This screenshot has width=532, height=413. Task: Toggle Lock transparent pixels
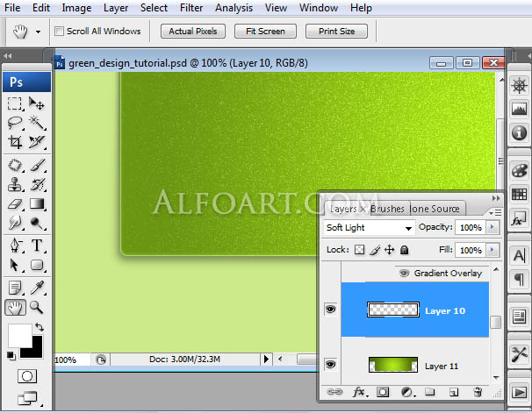359,250
